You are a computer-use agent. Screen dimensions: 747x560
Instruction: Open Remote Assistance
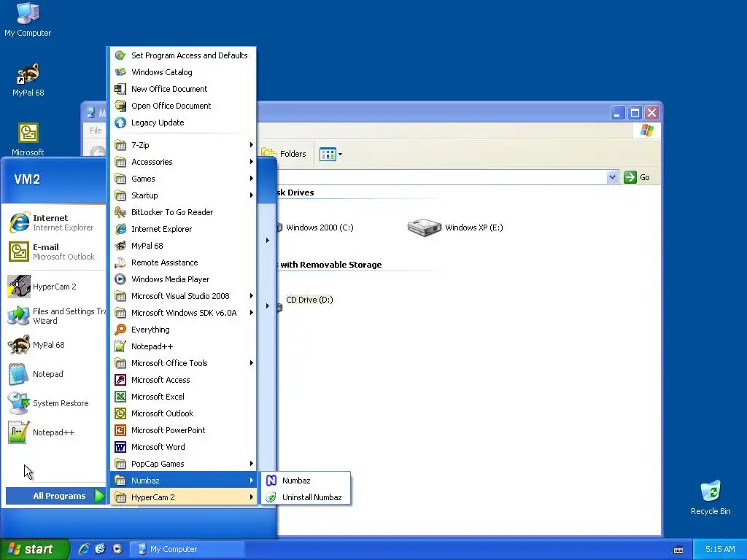(x=183, y=262)
